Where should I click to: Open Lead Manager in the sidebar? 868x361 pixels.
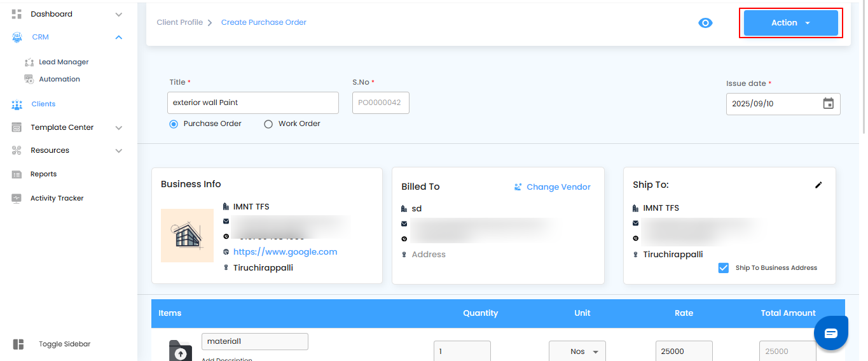[x=64, y=62]
